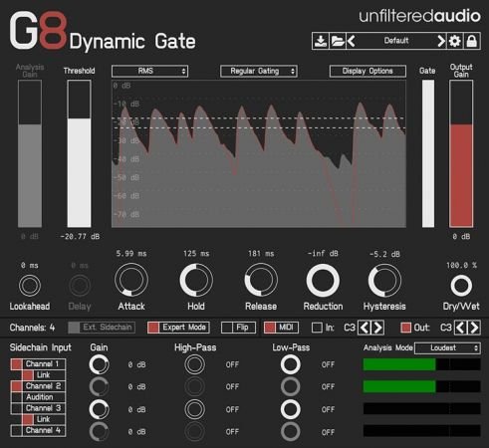Enable the Flip toggle
Viewport: 489px width, 448px height.
click(x=238, y=328)
